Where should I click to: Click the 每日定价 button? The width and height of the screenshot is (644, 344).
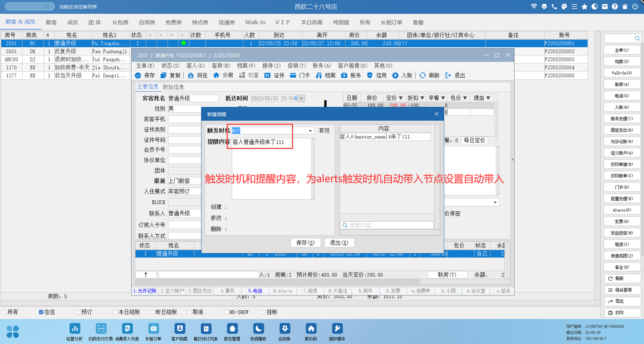(x=475, y=141)
